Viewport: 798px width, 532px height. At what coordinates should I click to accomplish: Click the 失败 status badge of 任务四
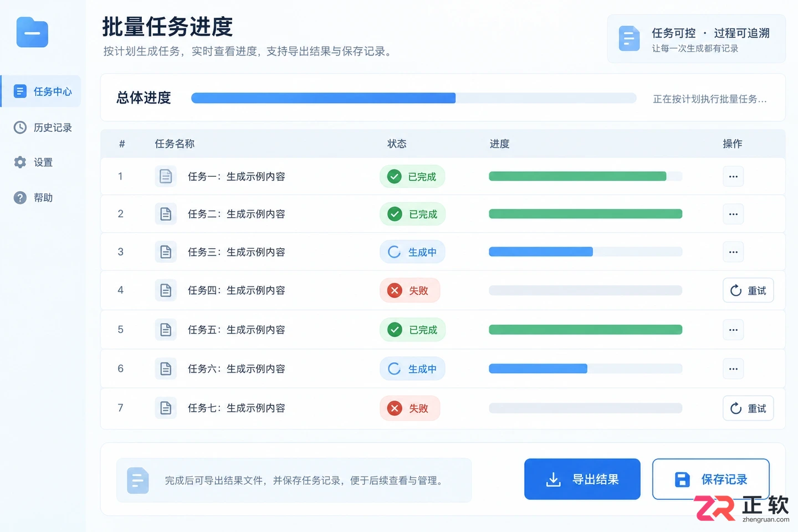pos(410,290)
